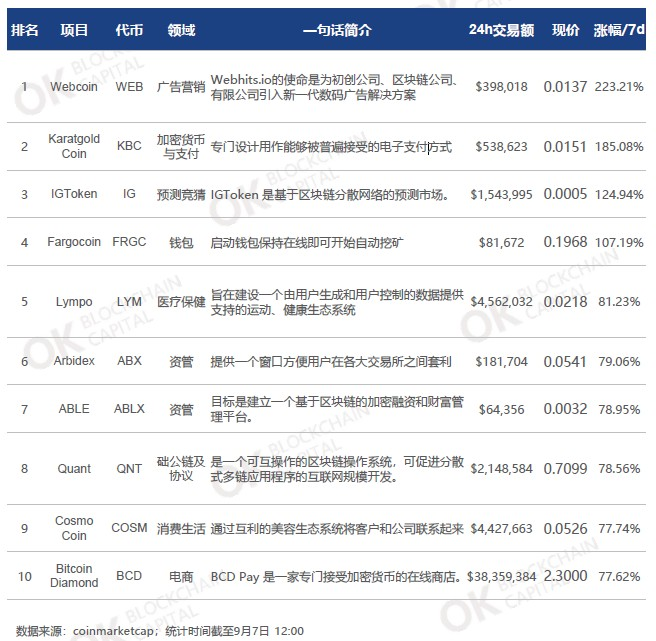Select the BCD token symbol
This screenshot has height=641, width=656.
click(x=129, y=576)
